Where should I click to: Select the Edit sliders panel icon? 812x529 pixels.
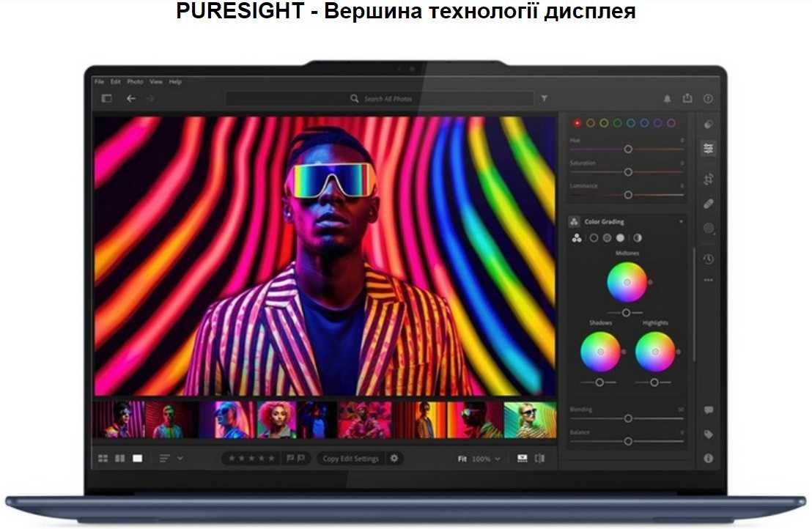[709, 149]
